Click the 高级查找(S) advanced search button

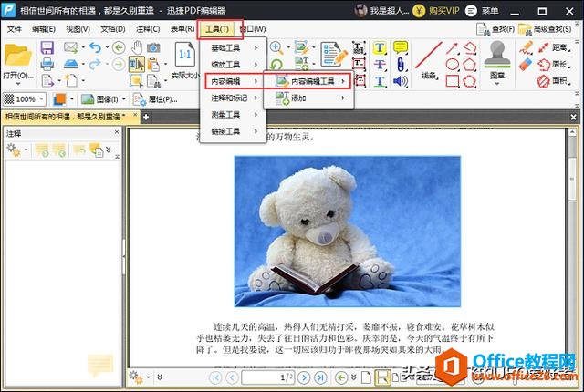pyautogui.click(x=550, y=29)
